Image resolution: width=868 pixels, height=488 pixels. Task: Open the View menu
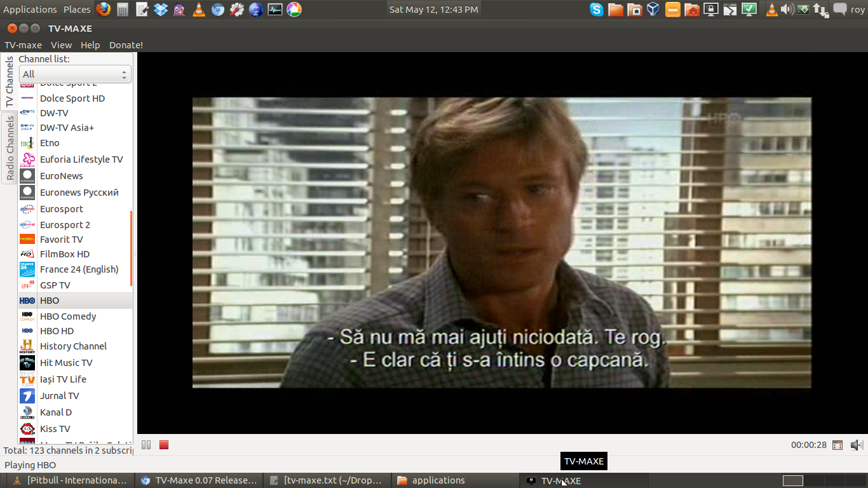(x=61, y=45)
